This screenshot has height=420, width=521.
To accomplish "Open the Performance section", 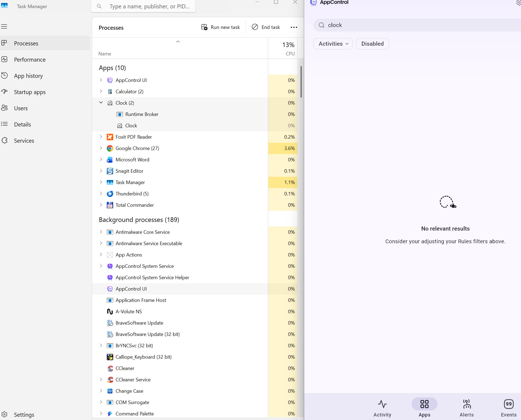I will coord(30,60).
